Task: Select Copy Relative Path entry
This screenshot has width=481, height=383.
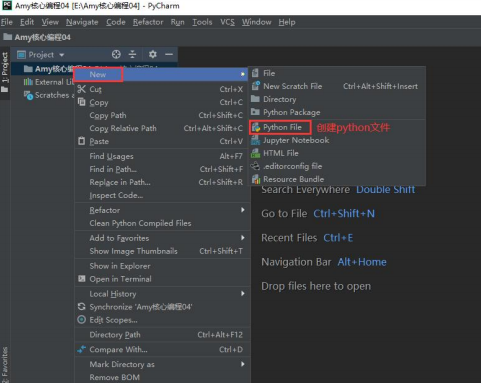Action: pos(162,128)
